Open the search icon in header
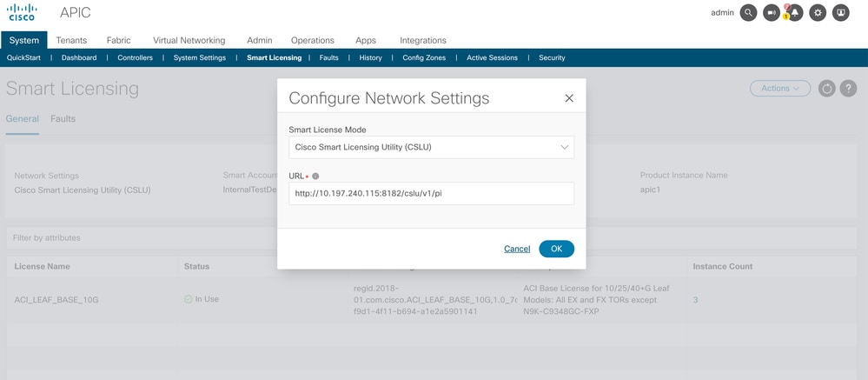 tap(748, 13)
